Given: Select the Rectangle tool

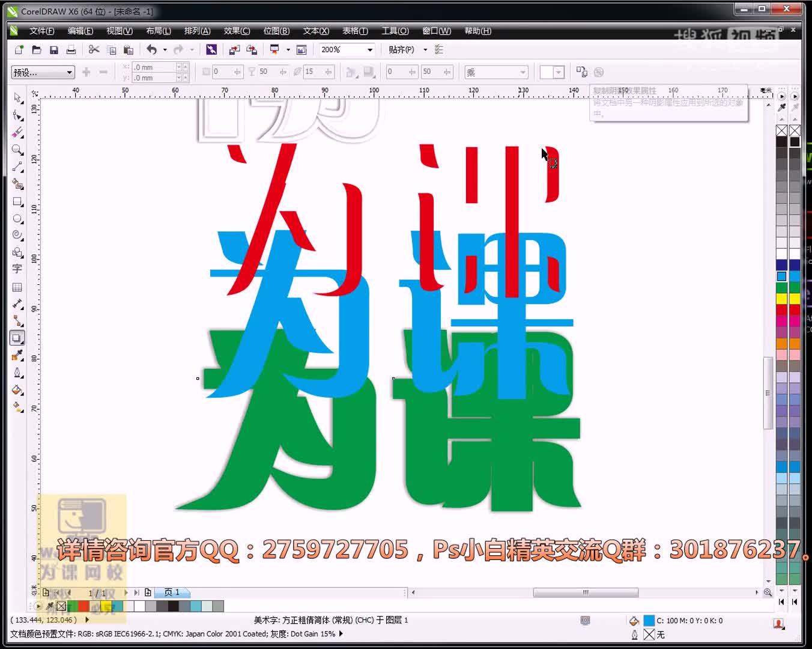Looking at the screenshot, I should pyautogui.click(x=17, y=202).
